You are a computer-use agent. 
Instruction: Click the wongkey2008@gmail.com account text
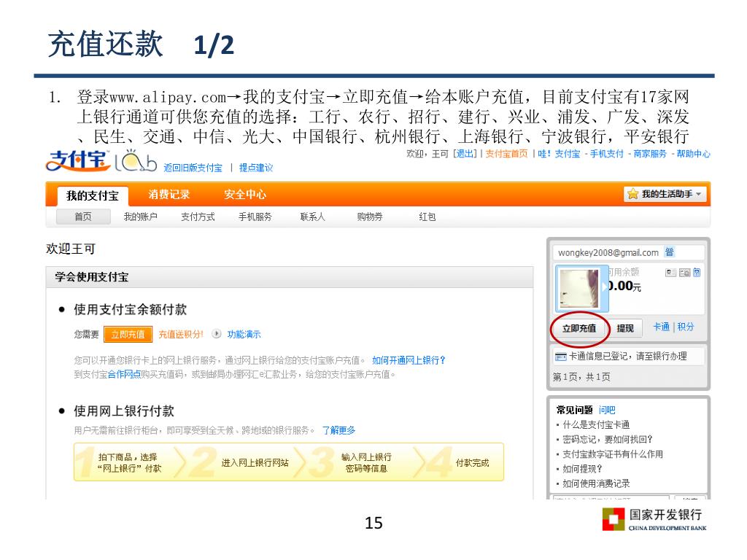click(x=608, y=252)
